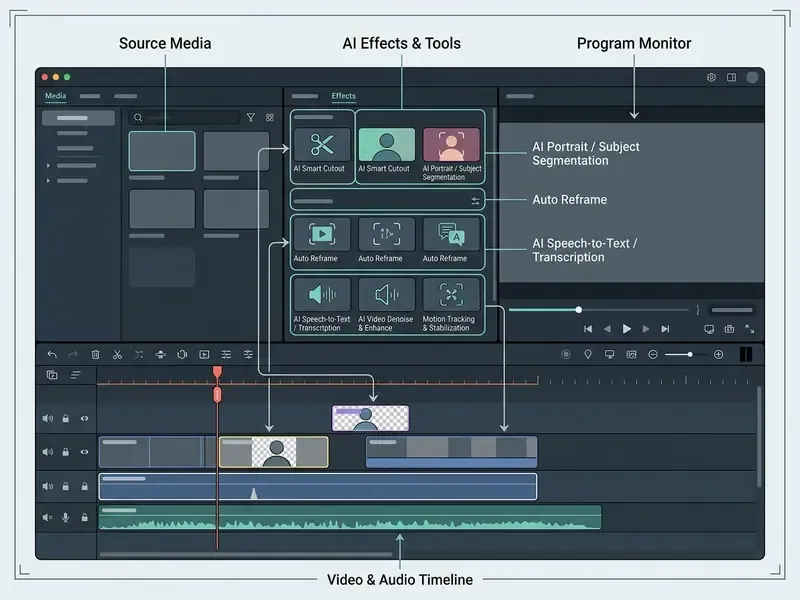
Task: Lock the track with the yellow-outlined clip
Action: (x=65, y=452)
